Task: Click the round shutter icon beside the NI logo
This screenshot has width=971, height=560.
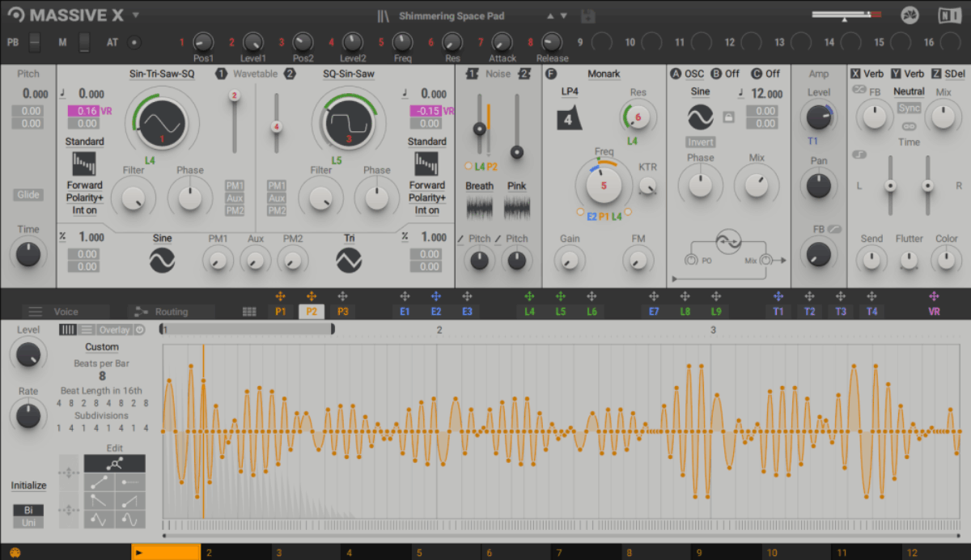Action: point(911,15)
